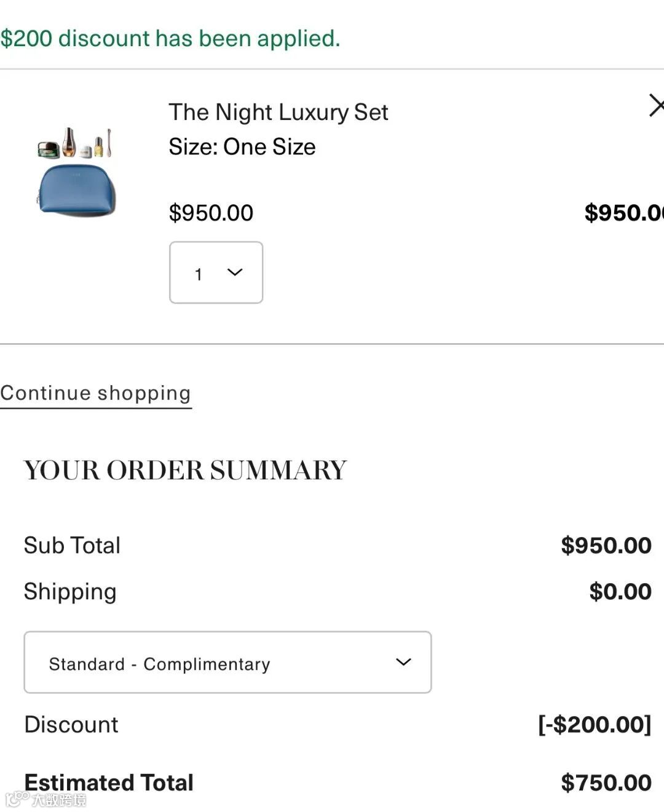Remove The Night Luxury Set from cart

click(655, 106)
